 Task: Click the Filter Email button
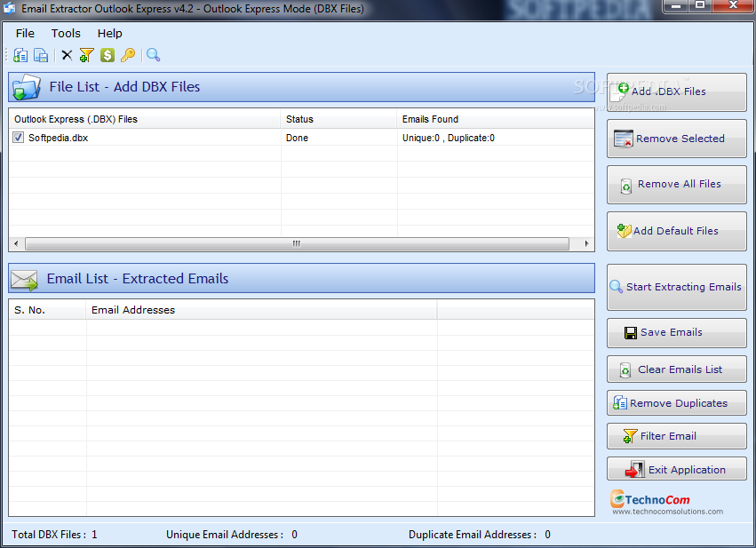coord(676,436)
